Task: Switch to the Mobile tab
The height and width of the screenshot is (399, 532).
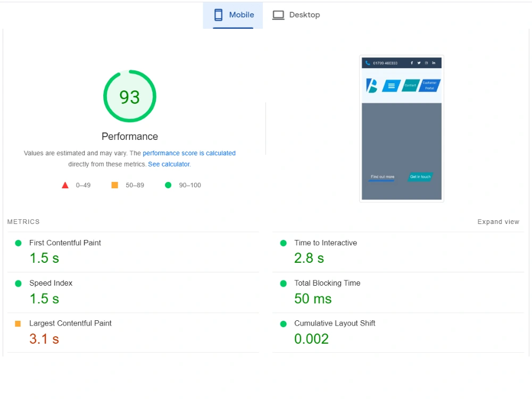Action: (233, 15)
